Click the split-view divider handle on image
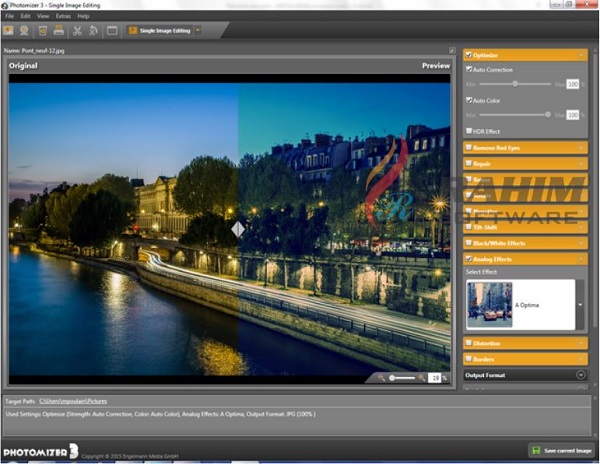 pos(237,229)
